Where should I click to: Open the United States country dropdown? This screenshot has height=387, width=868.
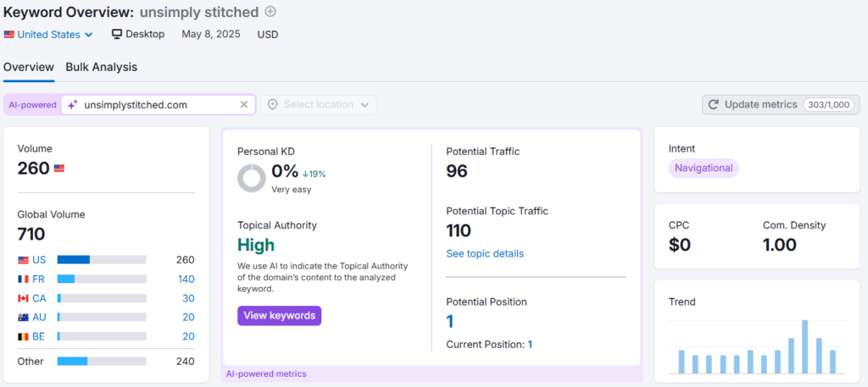48,34
